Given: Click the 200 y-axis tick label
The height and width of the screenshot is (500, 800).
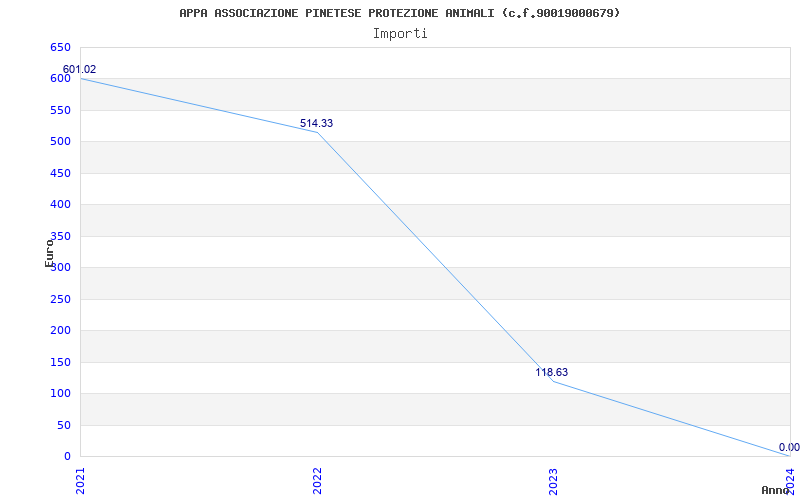Looking at the screenshot, I should point(60,331).
